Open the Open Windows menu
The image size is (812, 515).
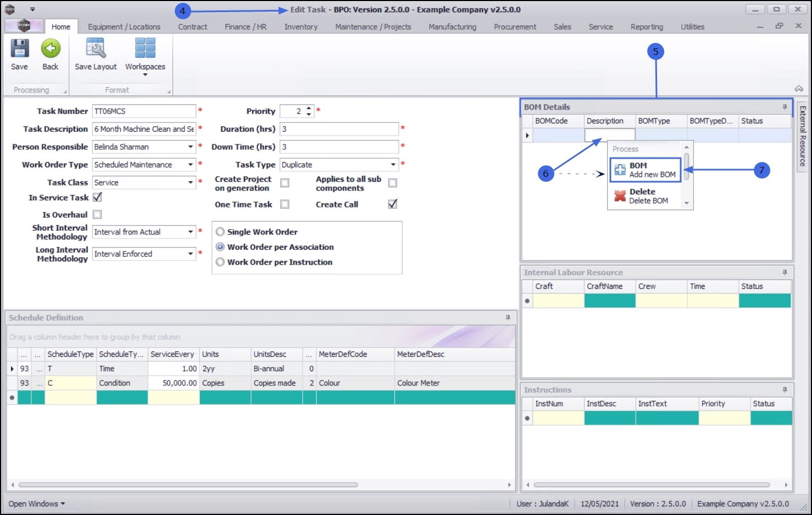coord(37,503)
